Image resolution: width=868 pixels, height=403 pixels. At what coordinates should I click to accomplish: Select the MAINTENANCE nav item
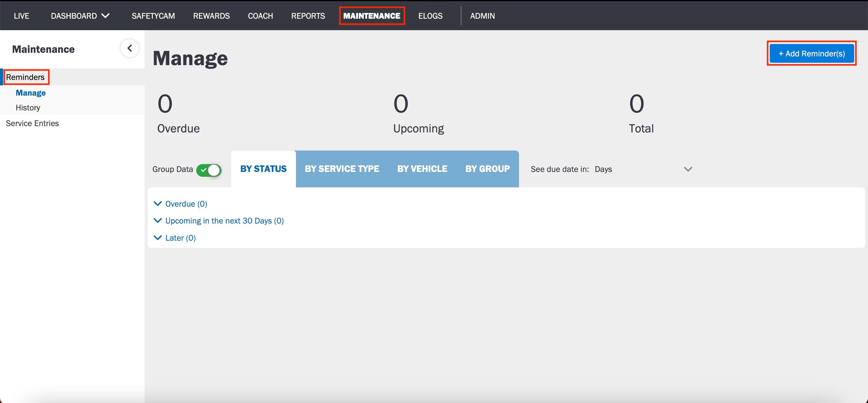tap(372, 16)
